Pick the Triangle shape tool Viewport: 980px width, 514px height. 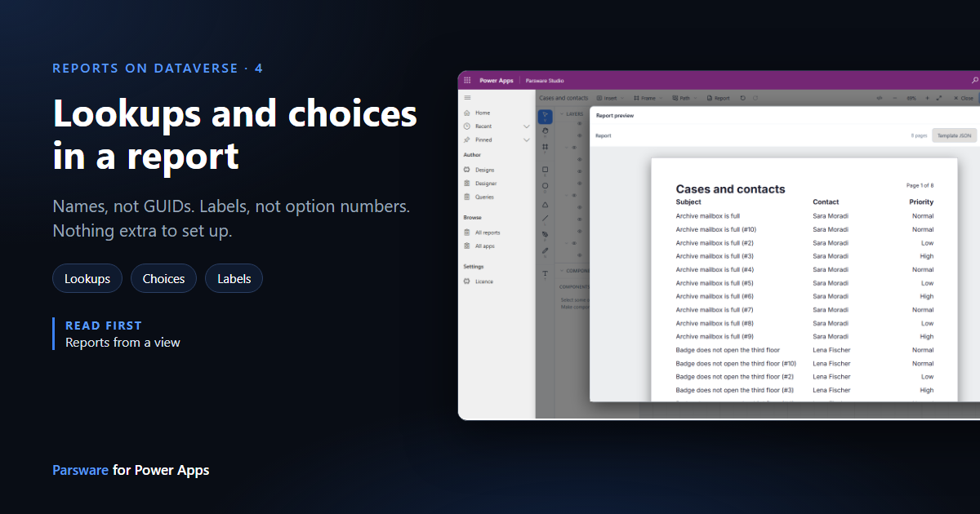[x=546, y=204]
